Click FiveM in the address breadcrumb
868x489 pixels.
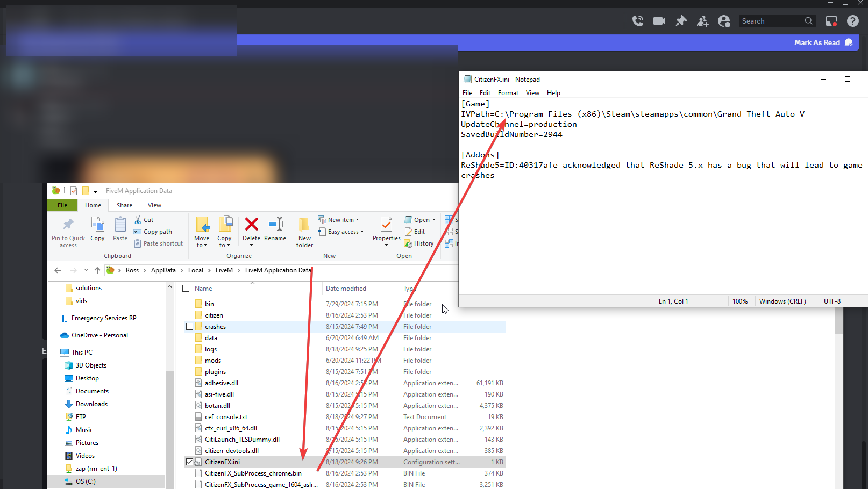click(x=224, y=270)
